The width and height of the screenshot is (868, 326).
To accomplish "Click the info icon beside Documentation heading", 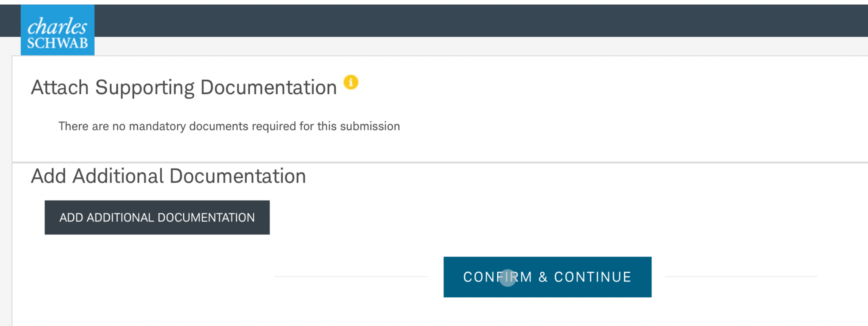I will pyautogui.click(x=351, y=82).
